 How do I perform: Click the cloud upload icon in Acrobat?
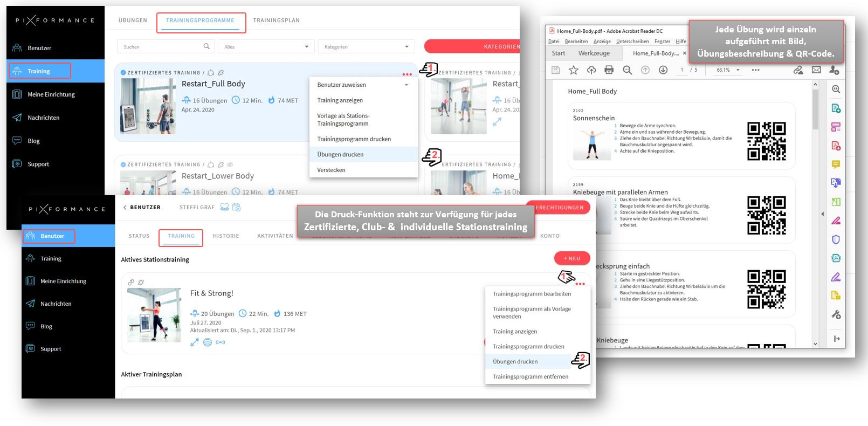pyautogui.click(x=591, y=70)
